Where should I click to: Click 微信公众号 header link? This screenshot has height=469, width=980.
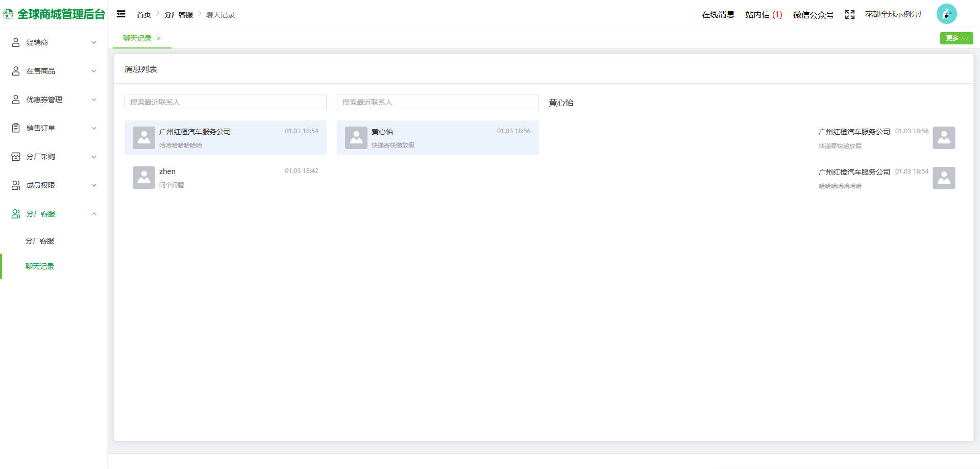(x=813, y=15)
